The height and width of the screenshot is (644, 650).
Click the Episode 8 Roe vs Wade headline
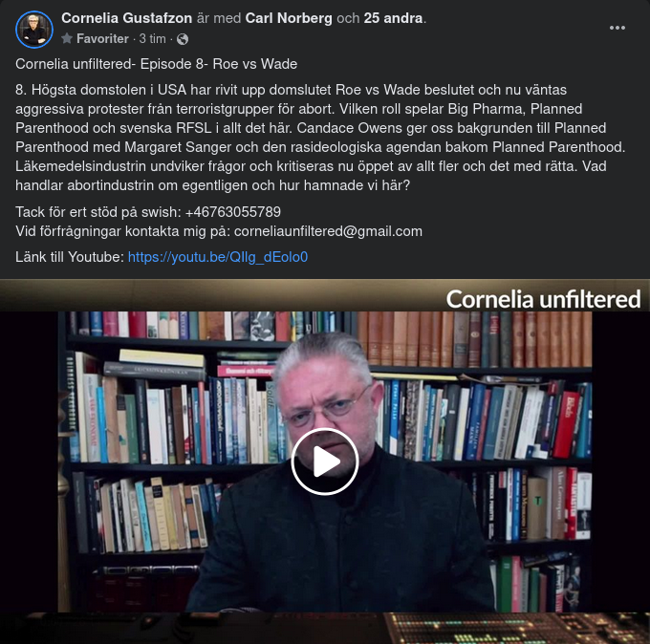156,64
